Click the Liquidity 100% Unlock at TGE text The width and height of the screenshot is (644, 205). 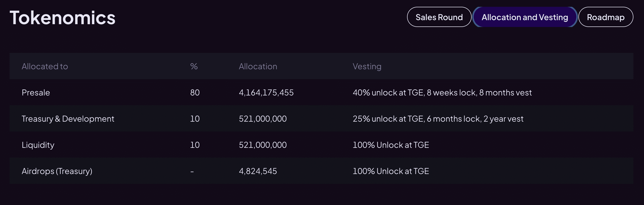coord(391,145)
